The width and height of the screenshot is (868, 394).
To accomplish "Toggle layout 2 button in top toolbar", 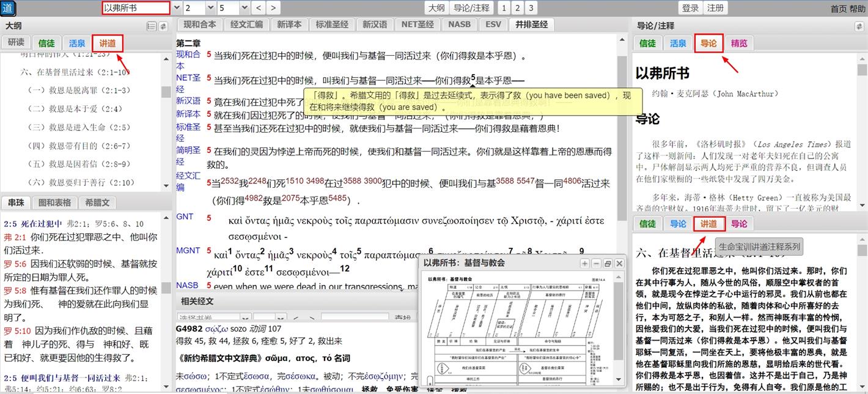I will pyautogui.click(x=518, y=8).
